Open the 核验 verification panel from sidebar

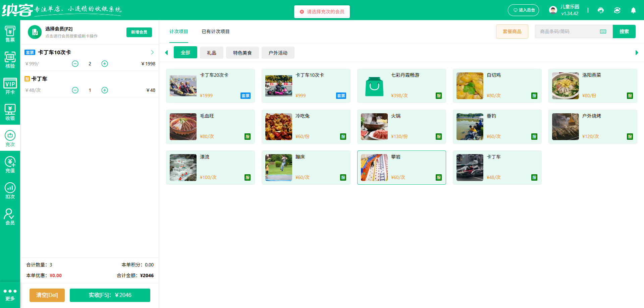pyautogui.click(x=10, y=60)
